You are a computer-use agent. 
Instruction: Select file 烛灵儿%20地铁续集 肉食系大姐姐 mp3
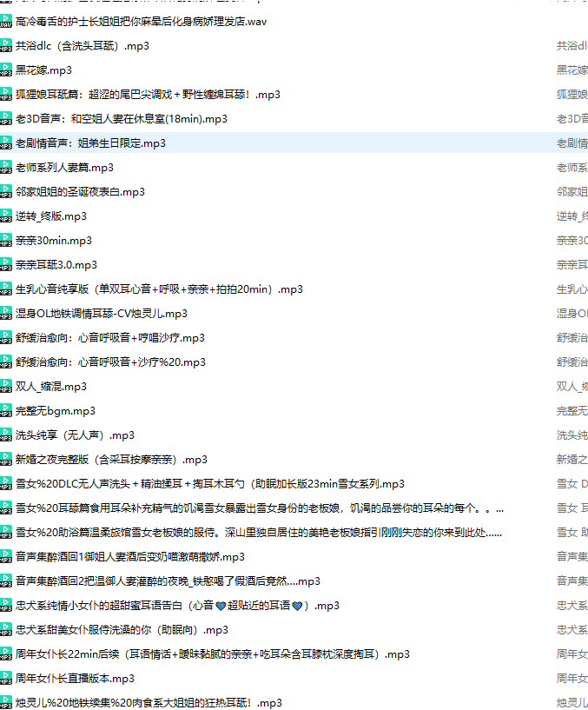(x=149, y=703)
